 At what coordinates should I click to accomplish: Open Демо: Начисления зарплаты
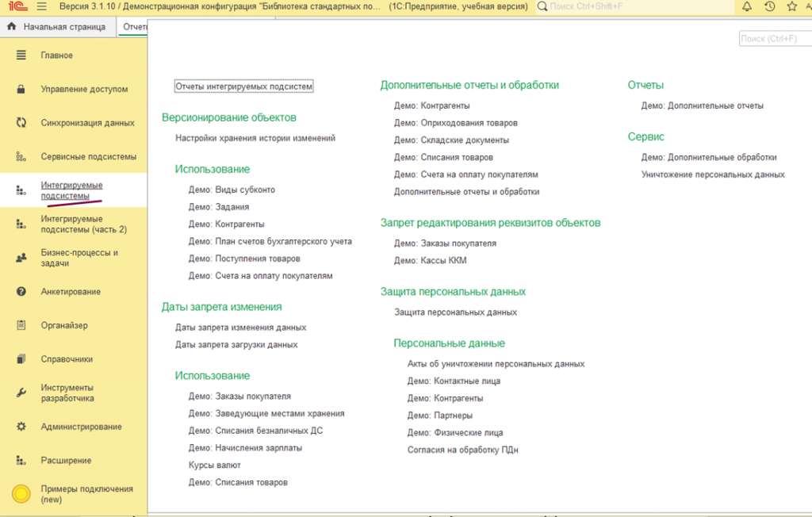coord(245,447)
